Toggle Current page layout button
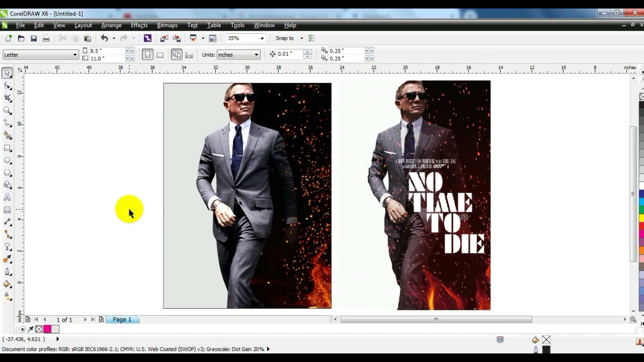 tap(189, 55)
